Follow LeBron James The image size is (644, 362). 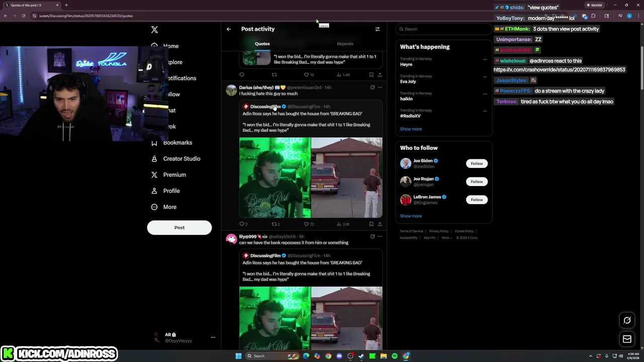pos(476,200)
